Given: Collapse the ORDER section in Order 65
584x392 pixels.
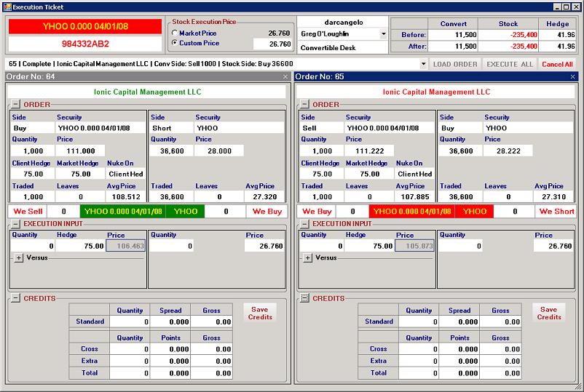Looking at the screenshot, I should pos(304,104).
